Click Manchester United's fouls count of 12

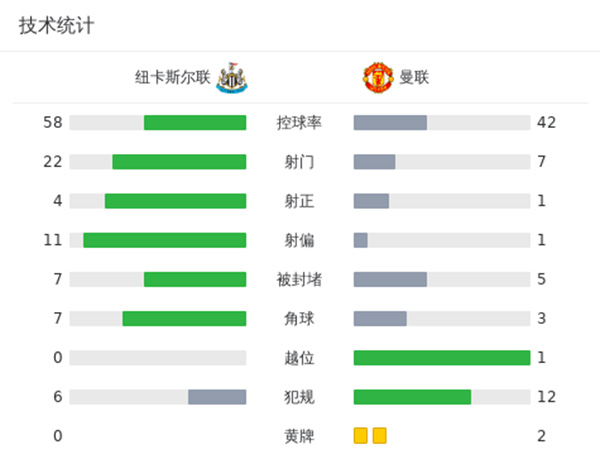coord(546,397)
